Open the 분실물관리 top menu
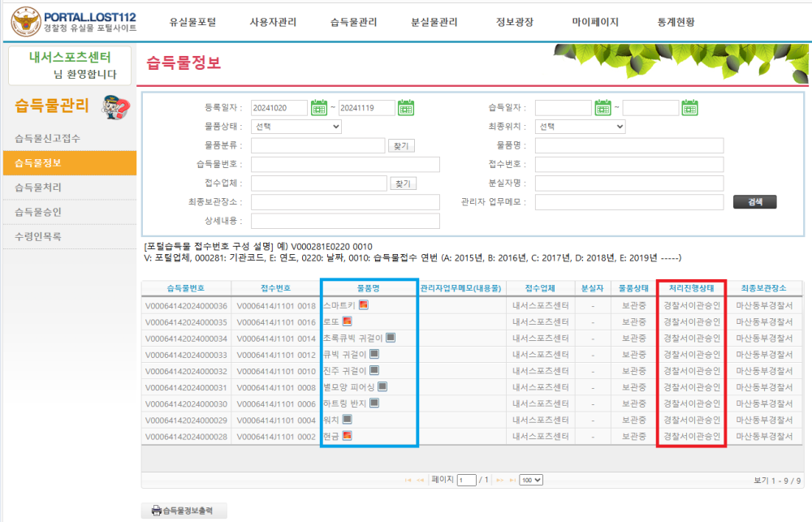 [434, 22]
